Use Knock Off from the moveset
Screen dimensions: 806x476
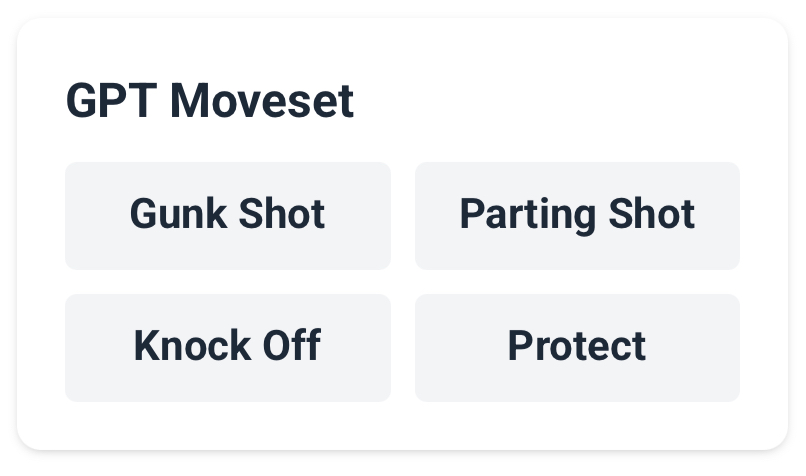click(228, 347)
